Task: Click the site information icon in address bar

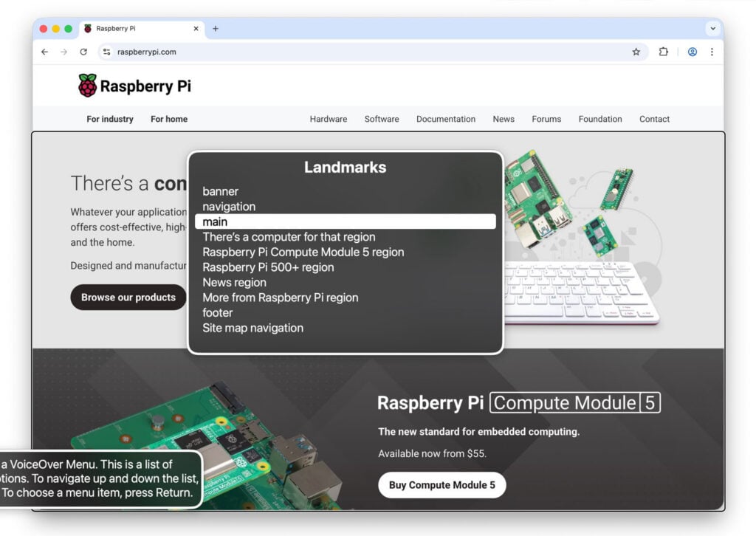Action: 106,52
